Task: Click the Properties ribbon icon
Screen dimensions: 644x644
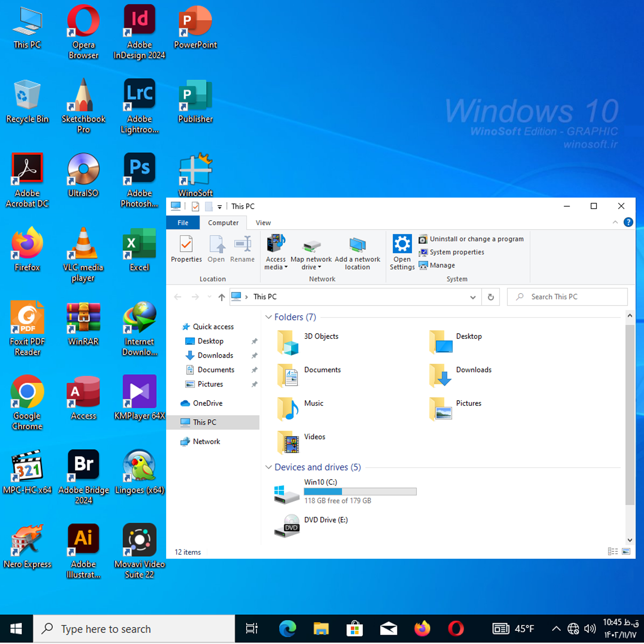Action: [186, 248]
